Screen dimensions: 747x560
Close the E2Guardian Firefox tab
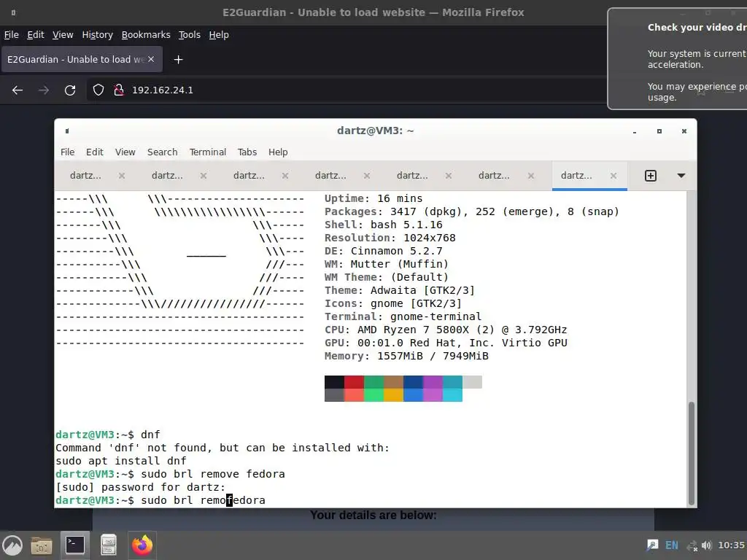point(151,59)
